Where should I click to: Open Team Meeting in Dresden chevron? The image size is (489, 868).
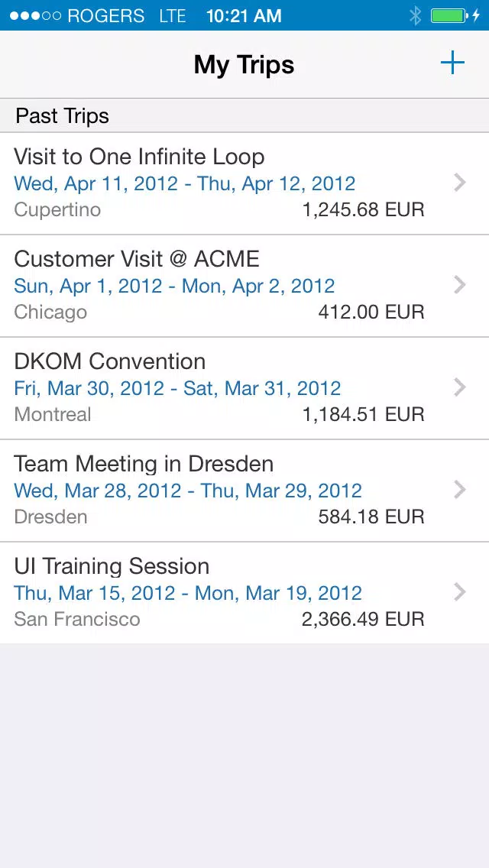459,490
